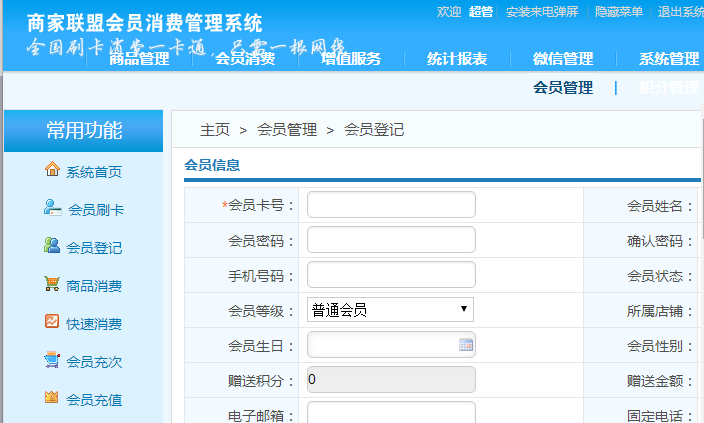704x423 pixels.
Task: Click the 会员刷卡 icon in sidebar
Action: tap(52, 208)
